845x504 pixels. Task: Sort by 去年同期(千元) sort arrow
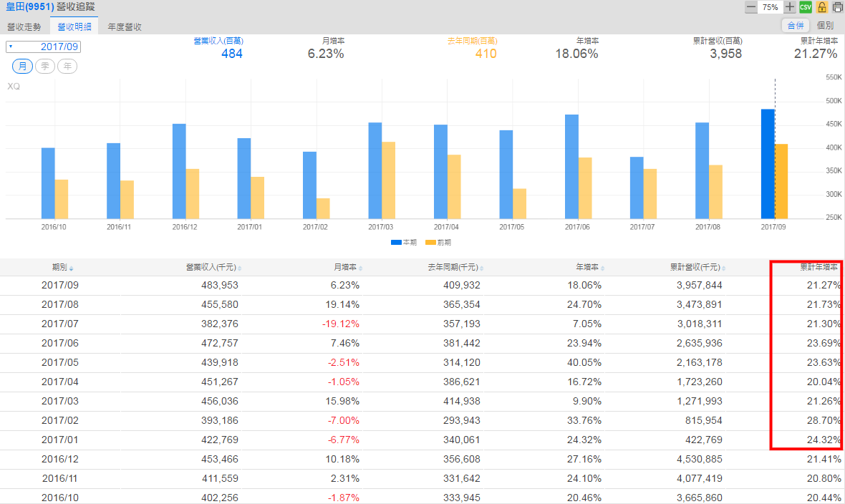(x=481, y=268)
